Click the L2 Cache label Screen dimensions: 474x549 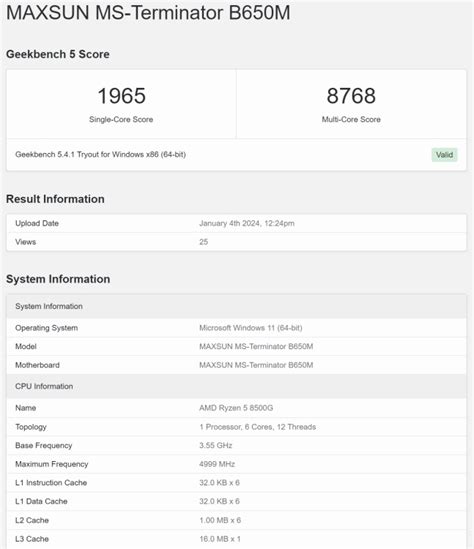pyautogui.click(x=32, y=520)
